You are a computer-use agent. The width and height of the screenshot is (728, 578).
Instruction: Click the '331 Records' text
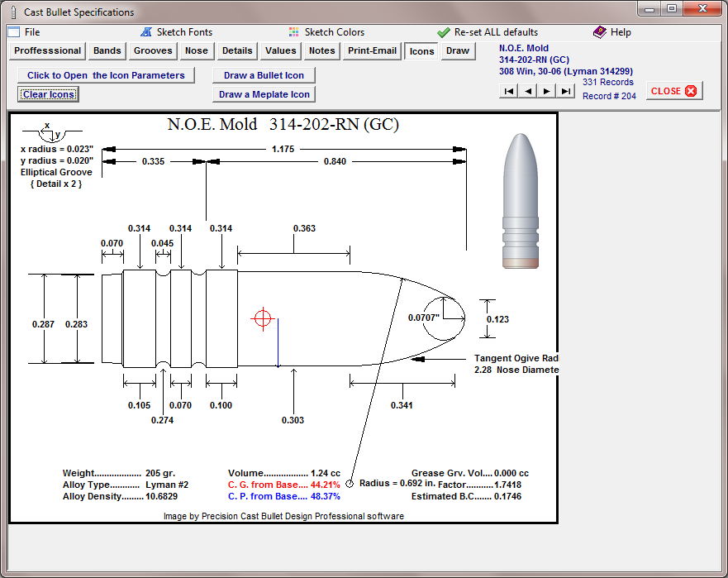click(607, 82)
